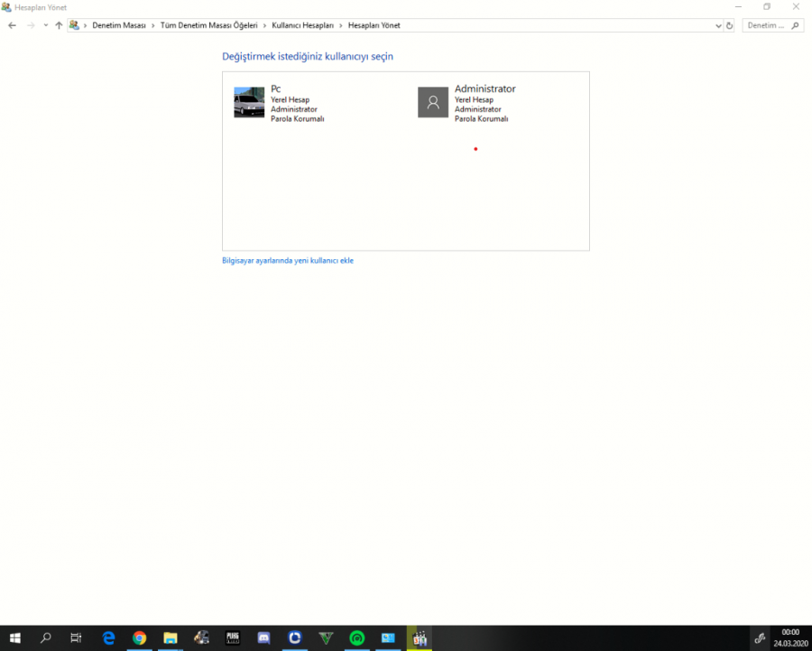812x651 pixels.
Task: Open Discord from taskbar
Action: point(263,638)
